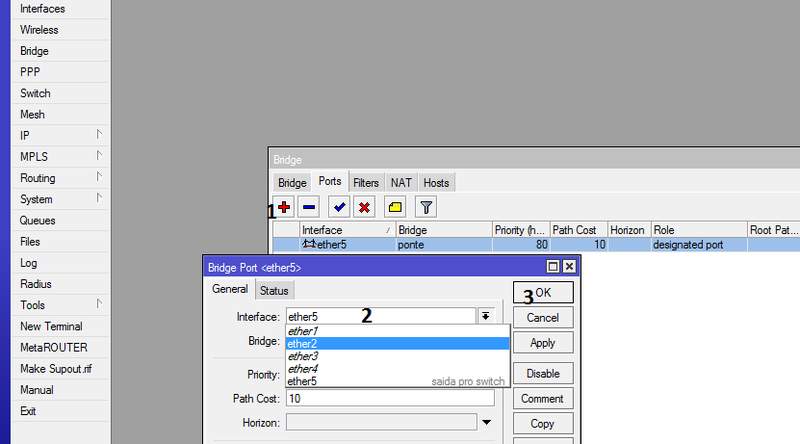Expand the System submenu
800x444 pixels.
(x=99, y=198)
